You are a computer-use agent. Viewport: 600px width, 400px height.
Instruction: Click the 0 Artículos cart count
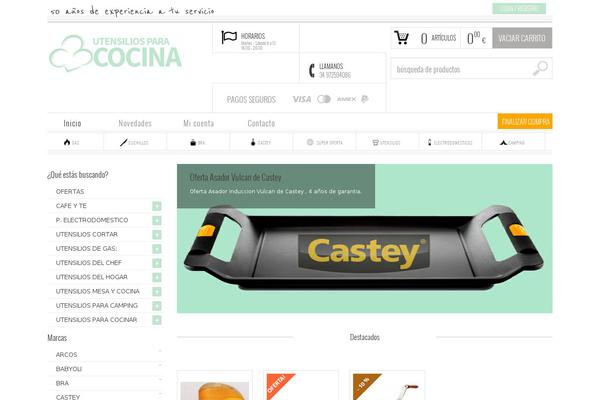click(x=438, y=38)
